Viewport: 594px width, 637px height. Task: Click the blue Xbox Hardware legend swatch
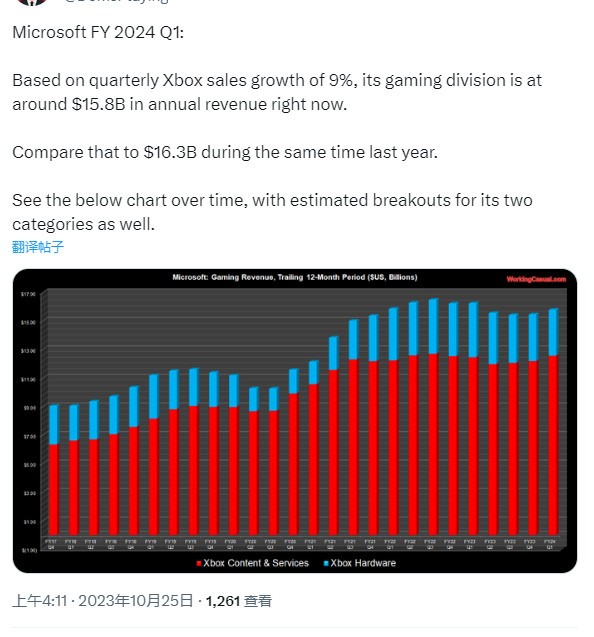point(326,563)
